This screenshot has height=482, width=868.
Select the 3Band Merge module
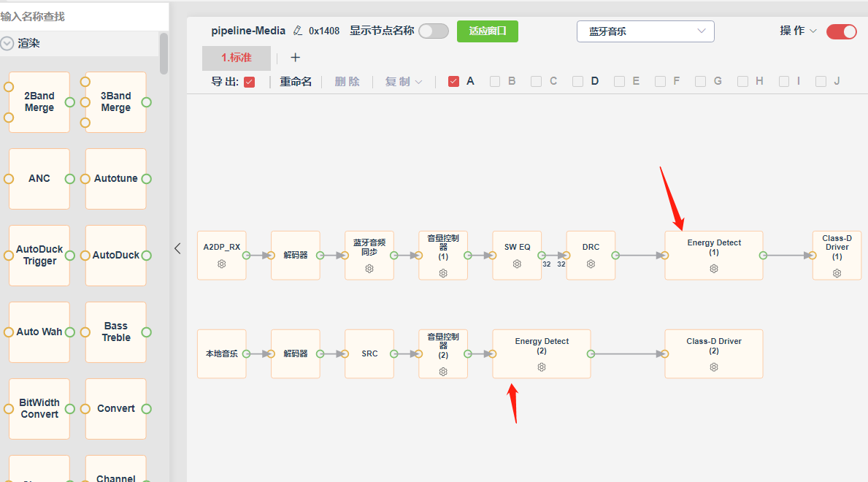coord(115,102)
